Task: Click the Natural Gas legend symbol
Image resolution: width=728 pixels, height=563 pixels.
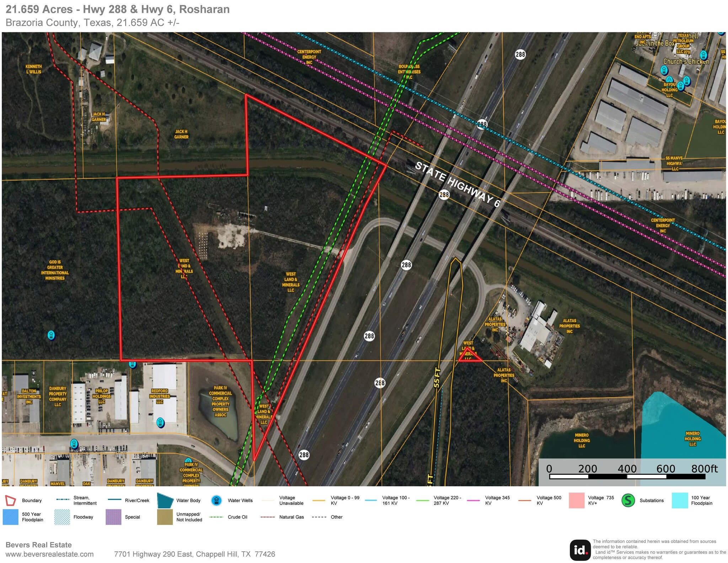Action: [x=268, y=517]
